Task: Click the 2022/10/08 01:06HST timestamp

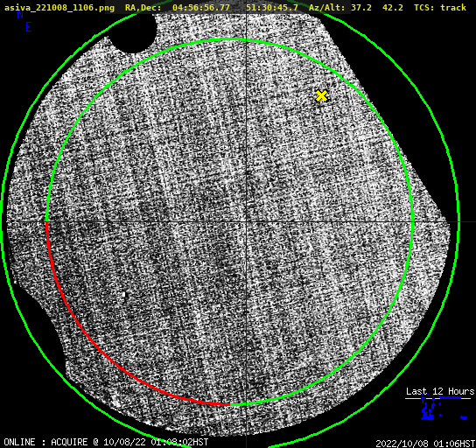Action: (425, 444)
